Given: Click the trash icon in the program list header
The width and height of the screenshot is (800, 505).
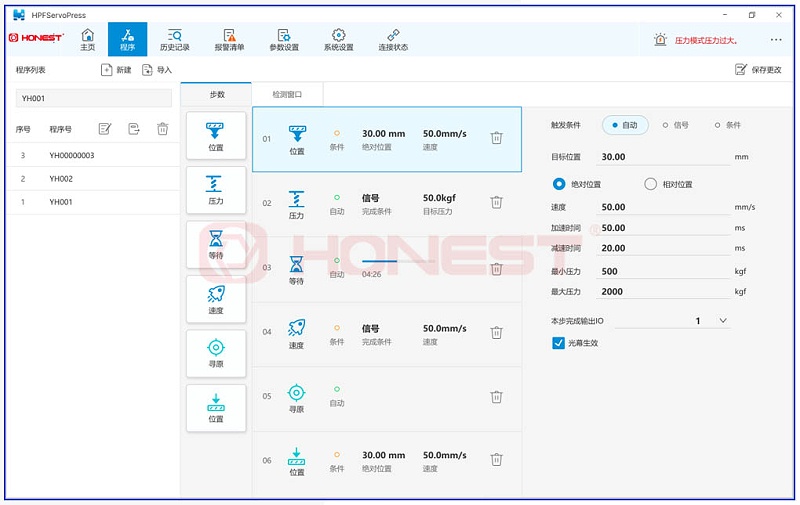Looking at the screenshot, I should [163, 129].
